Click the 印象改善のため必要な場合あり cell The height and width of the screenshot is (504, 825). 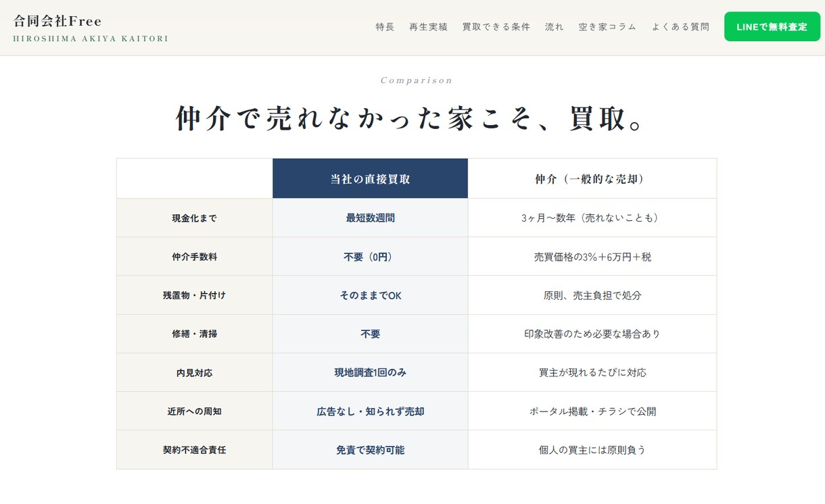click(592, 334)
